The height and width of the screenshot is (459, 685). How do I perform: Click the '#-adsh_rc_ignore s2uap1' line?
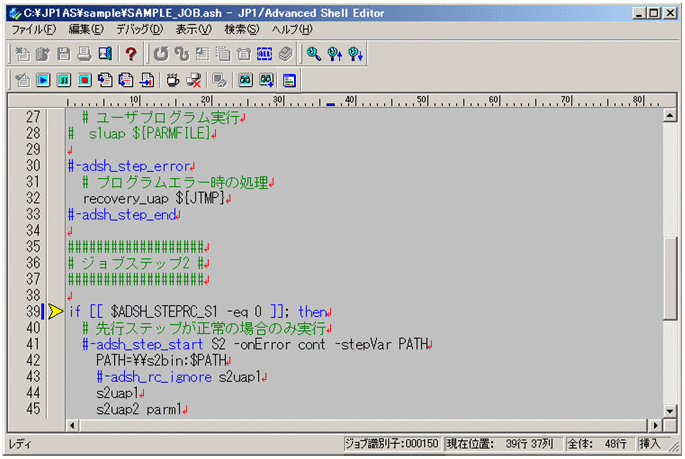click(182, 377)
